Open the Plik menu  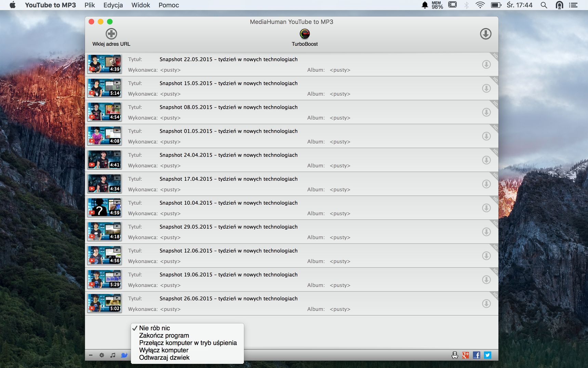click(90, 5)
